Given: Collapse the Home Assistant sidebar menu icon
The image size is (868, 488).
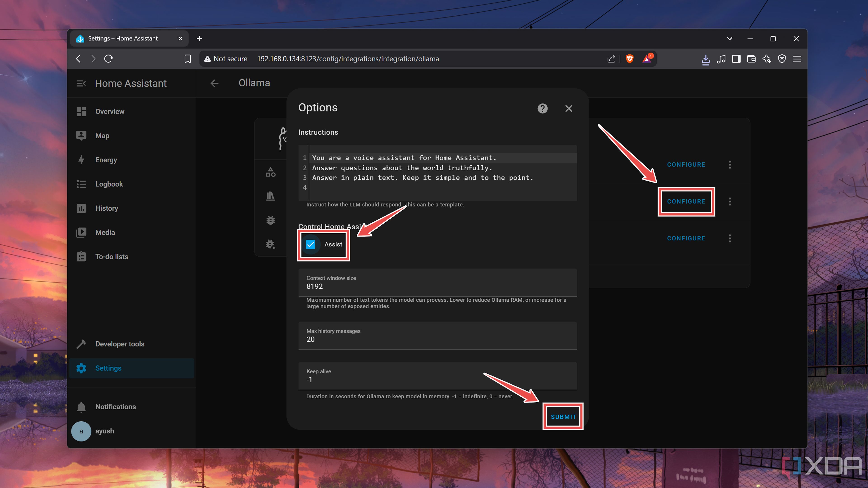Looking at the screenshot, I should pos(81,83).
